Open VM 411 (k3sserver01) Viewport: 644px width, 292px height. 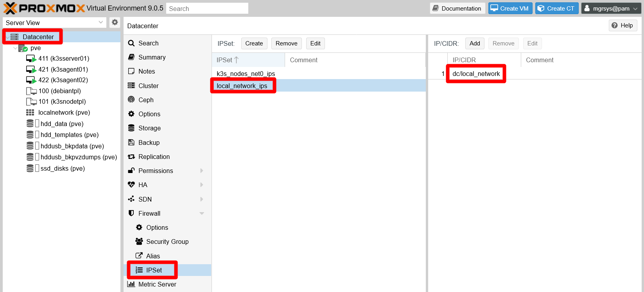click(64, 58)
